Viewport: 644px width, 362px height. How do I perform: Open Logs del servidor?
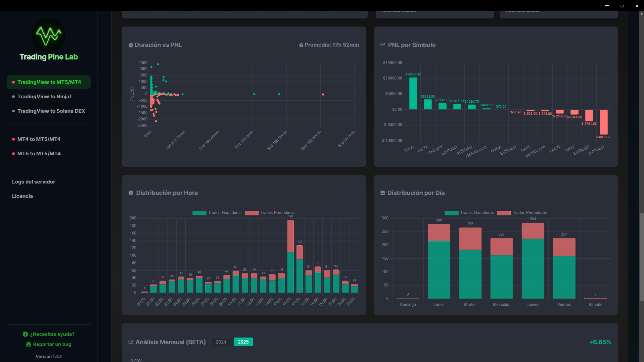click(34, 182)
